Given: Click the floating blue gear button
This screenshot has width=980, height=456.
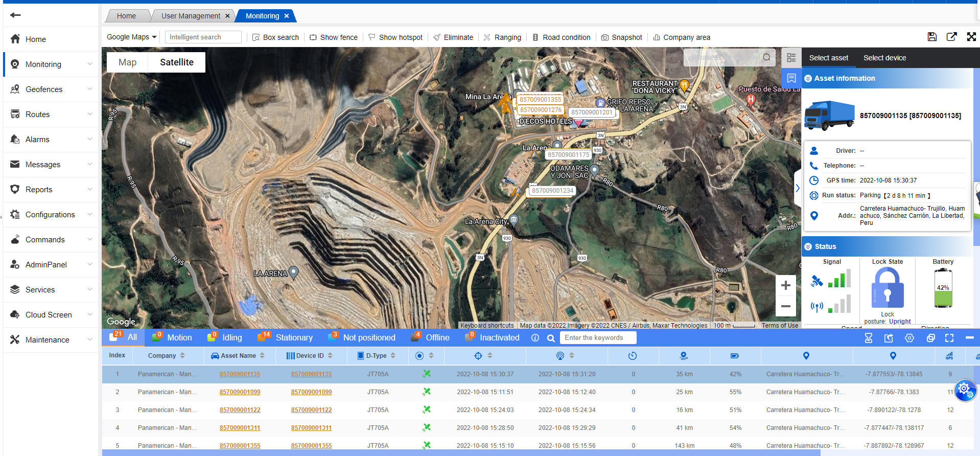Looking at the screenshot, I should 965,390.
